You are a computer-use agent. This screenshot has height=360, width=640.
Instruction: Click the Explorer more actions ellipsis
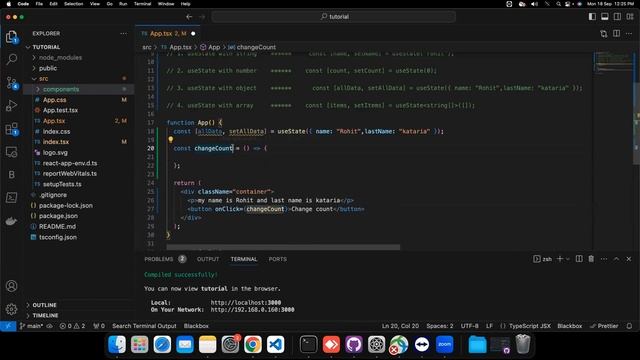(124, 33)
